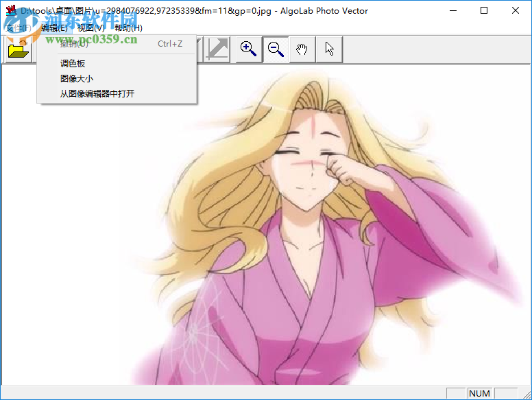Click the AlgoLab Photo Vector title bar icon
532x400 pixels.
click(11, 10)
